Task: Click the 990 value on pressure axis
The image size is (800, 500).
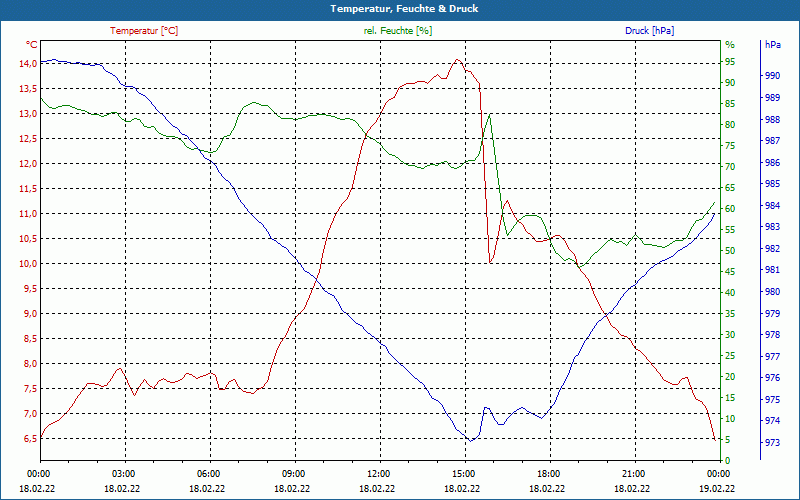Action: [772, 76]
